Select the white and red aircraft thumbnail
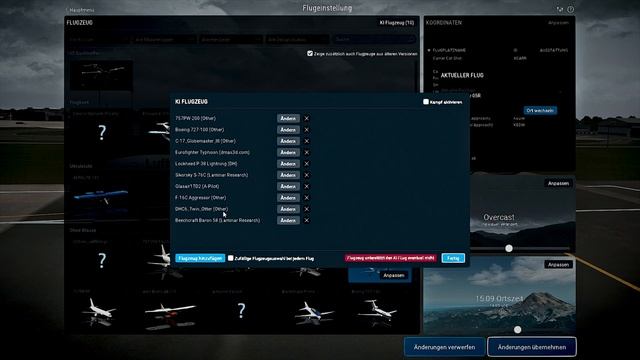 pyautogui.click(x=170, y=312)
